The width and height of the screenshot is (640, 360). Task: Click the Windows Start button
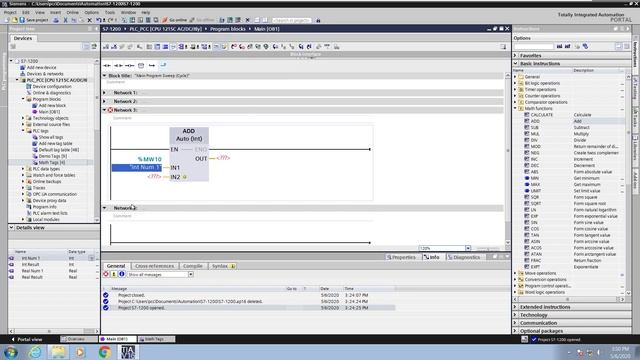click(11, 352)
